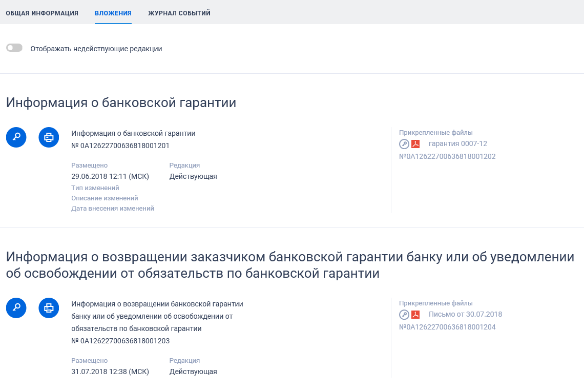Print guarantee return information №...001203
Screen dimensions: 584x392
point(49,308)
